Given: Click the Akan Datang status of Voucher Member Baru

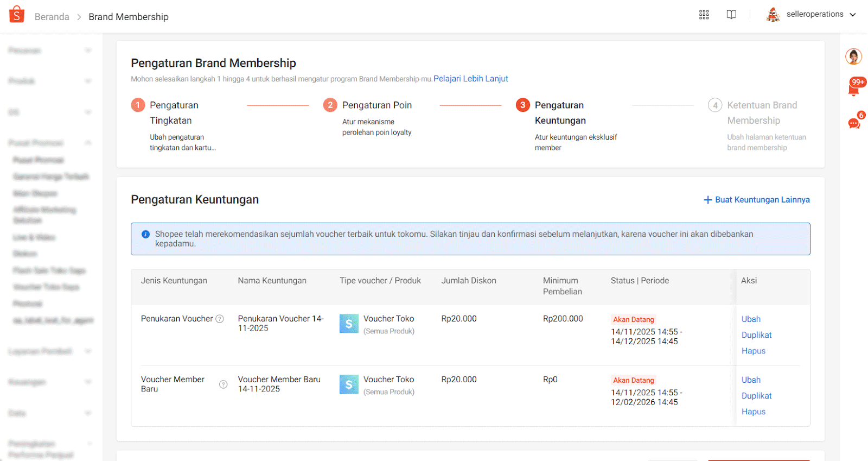Looking at the screenshot, I should [634, 380].
